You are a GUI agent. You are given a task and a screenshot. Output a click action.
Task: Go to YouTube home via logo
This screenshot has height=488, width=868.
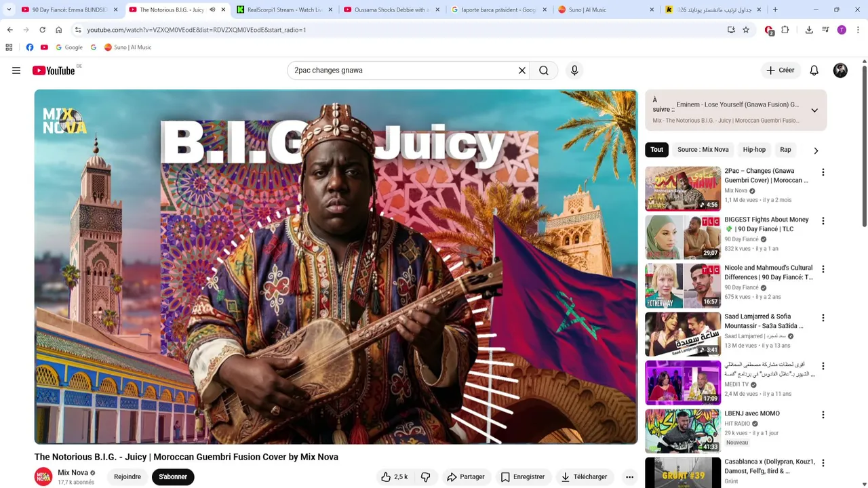pos(54,70)
